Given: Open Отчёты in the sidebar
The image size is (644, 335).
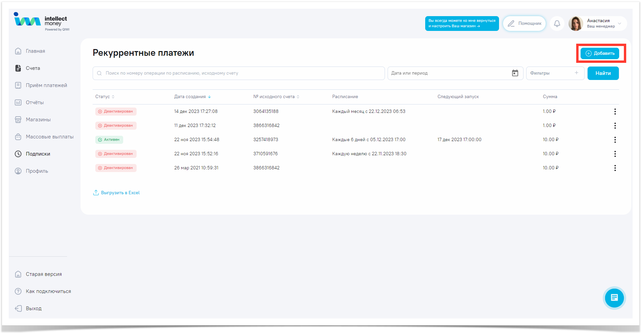Looking at the screenshot, I should 35,102.
